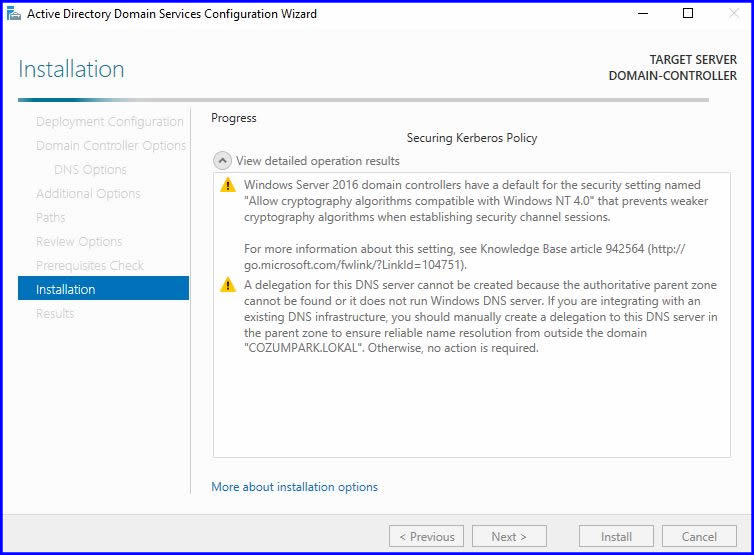Click the wizard icon in the title bar
This screenshot has height=555, width=754.
click(12, 14)
